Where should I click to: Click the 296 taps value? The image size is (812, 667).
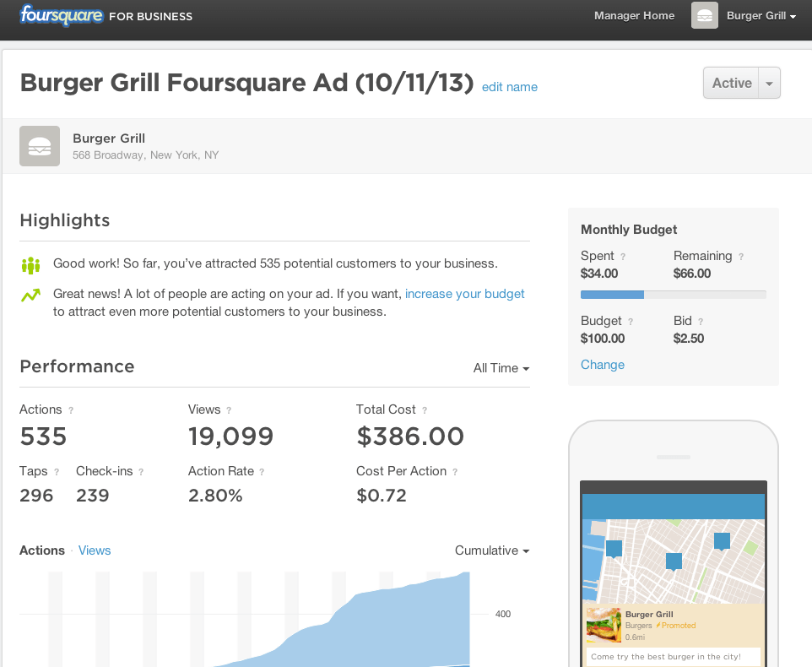tap(36, 496)
